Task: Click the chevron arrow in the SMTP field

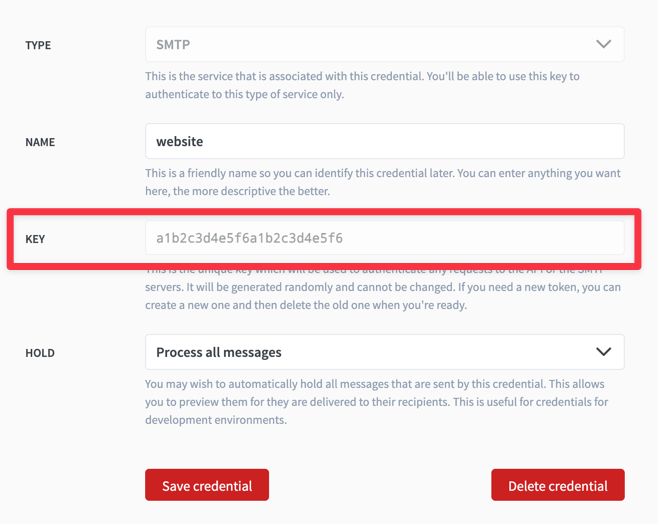Action: 603,44
